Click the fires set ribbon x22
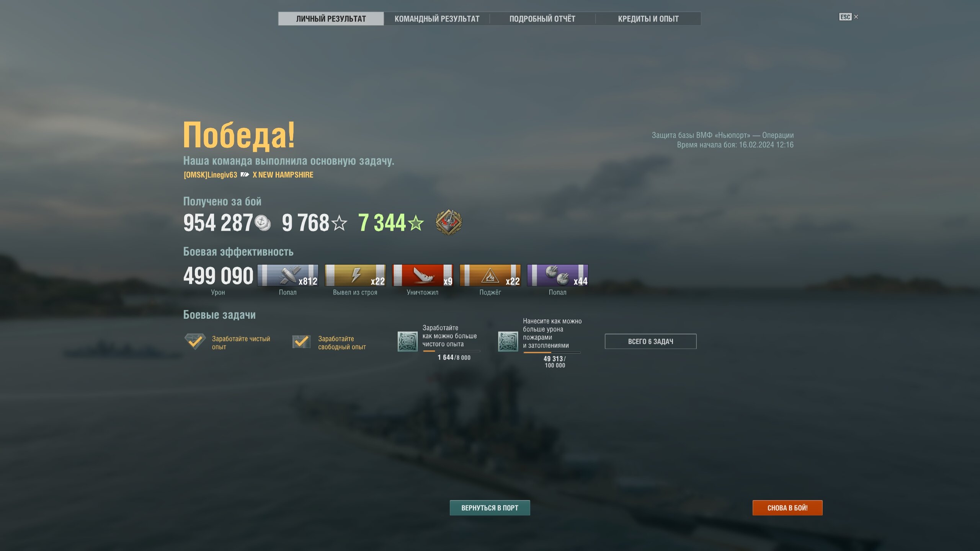The height and width of the screenshot is (551, 980). click(x=490, y=275)
